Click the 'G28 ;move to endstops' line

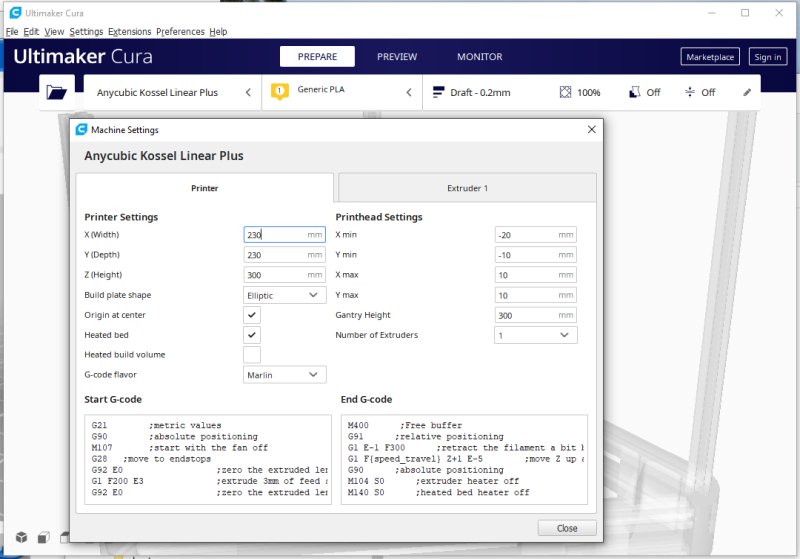[151, 459]
